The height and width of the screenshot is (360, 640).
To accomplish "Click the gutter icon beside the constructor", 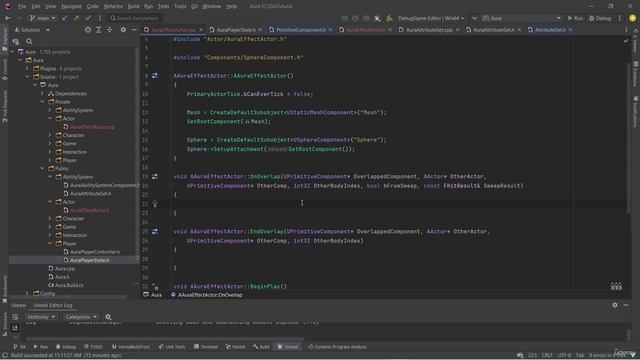I will coord(155,76).
